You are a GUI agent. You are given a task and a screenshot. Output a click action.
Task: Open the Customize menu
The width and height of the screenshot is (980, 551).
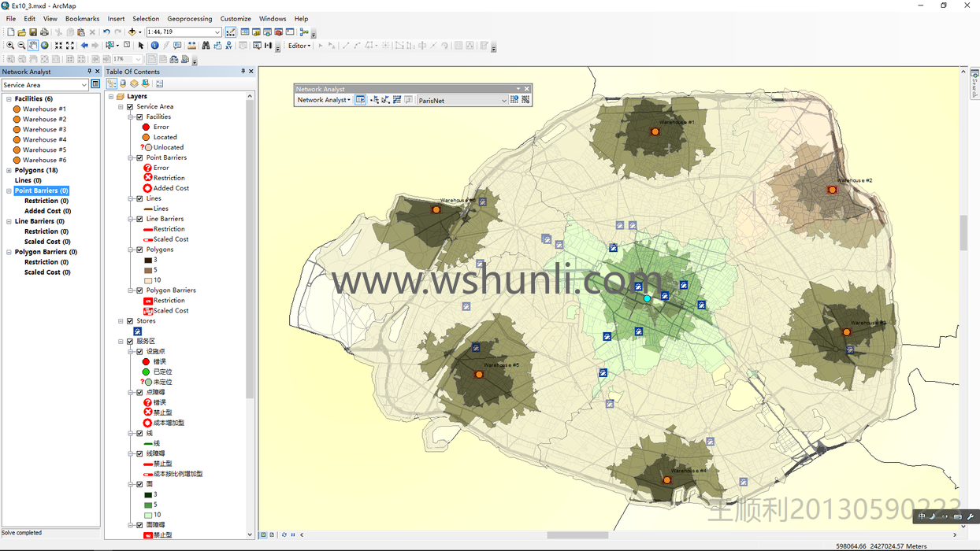pos(236,19)
